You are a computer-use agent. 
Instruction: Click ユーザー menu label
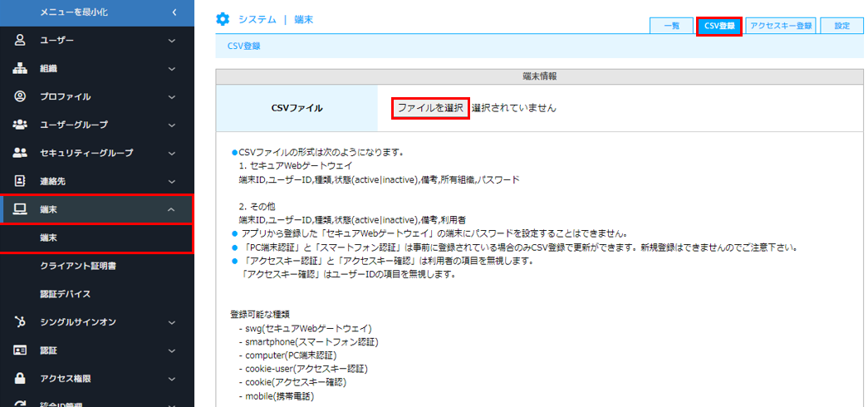pos(57,41)
